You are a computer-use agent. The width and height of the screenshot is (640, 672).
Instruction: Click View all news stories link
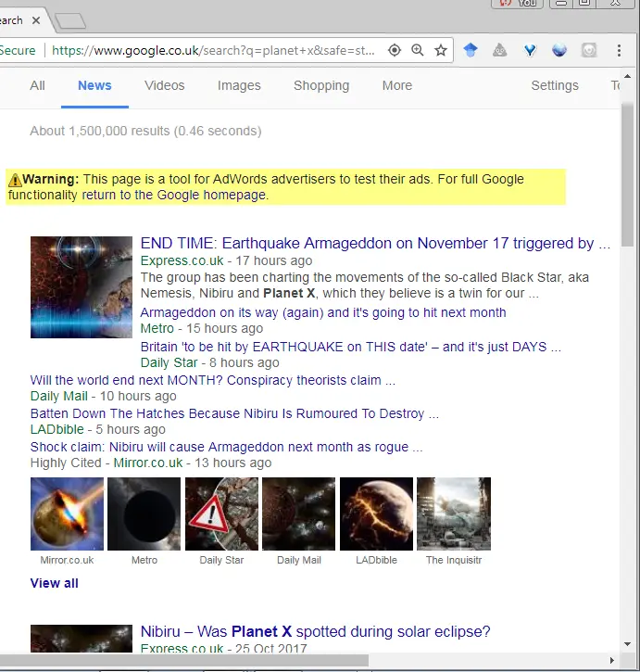55,583
